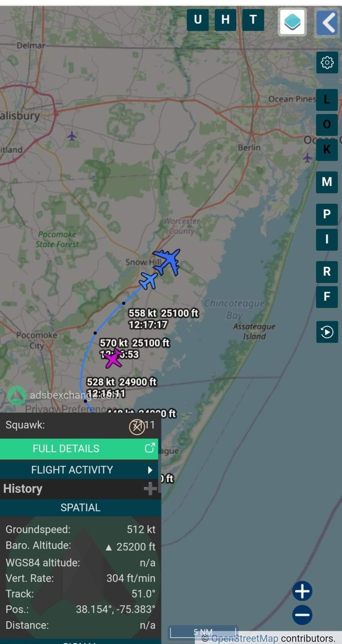Toggle the F follow button
This screenshot has width=342, height=644.
coord(327,297)
